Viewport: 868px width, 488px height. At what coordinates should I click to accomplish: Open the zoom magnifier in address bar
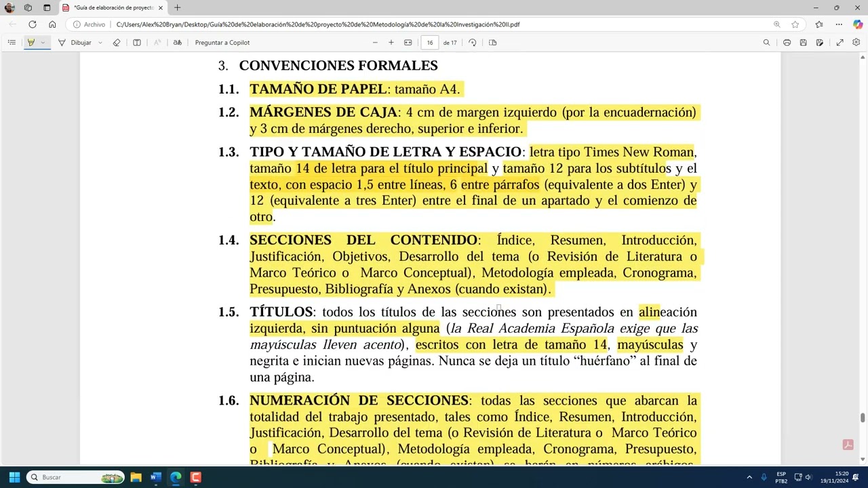(777, 24)
